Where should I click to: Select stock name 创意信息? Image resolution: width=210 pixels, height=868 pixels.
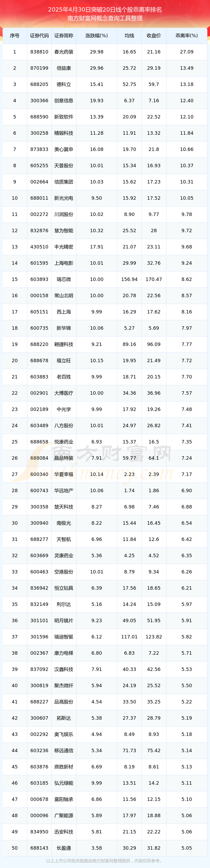click(x=64, y=101)
